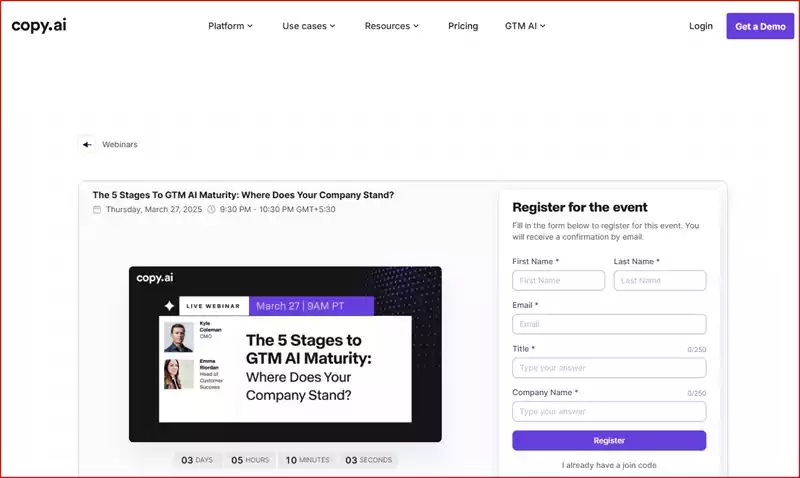The width and height of the screenshot is (800, 478).
Task: Go to the Pricing page
Action: click(463, 26)
